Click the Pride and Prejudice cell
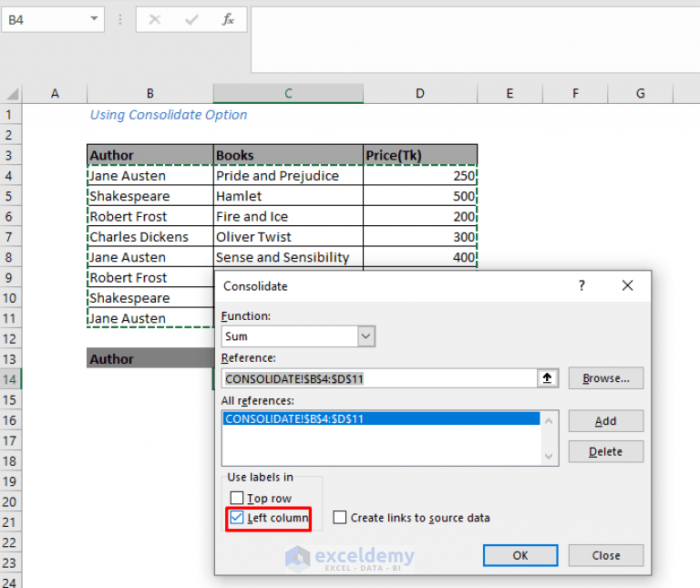 click(288, 176)
